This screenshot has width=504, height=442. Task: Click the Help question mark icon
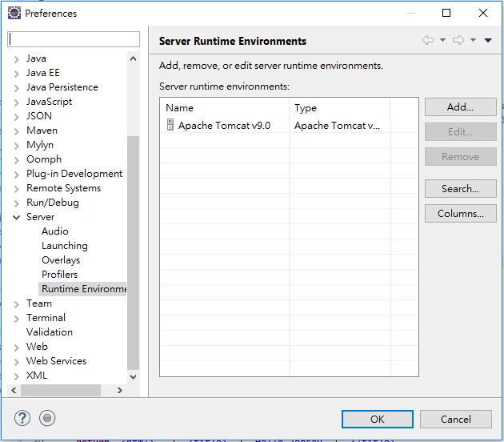pos(22,418)
